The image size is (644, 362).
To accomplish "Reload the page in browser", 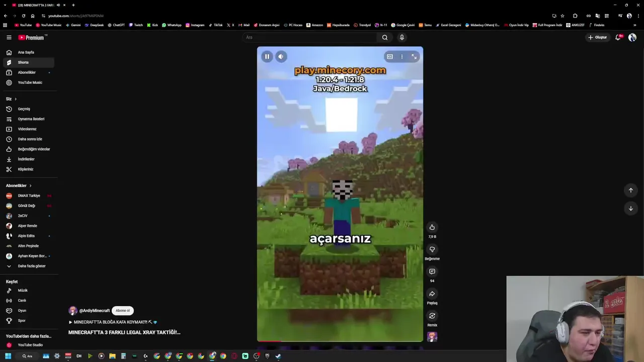I will pyautogui.click(x=23, y=16).
